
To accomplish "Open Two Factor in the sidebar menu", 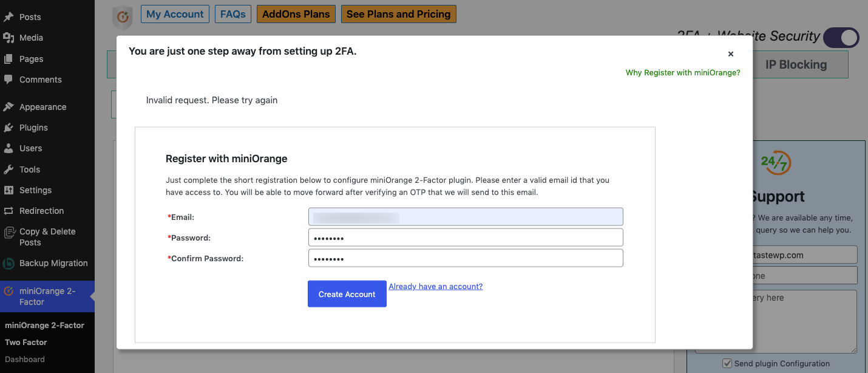I will click(x=27, y=342).
